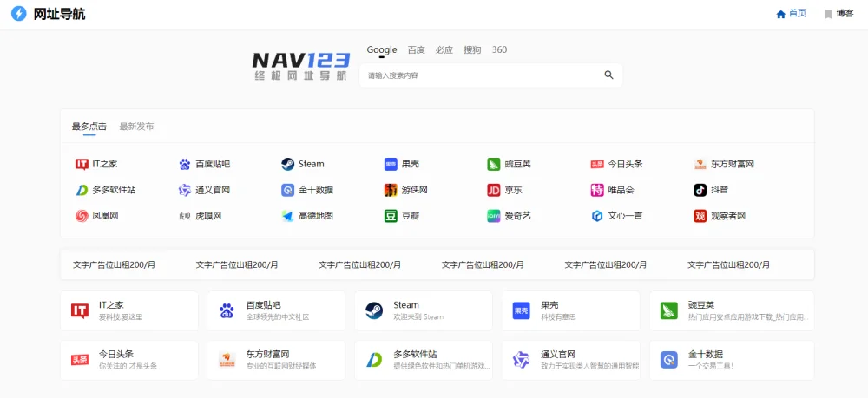Open the 博客 navigation link
This screenshot has width=868, height=398.
point(838,14)
